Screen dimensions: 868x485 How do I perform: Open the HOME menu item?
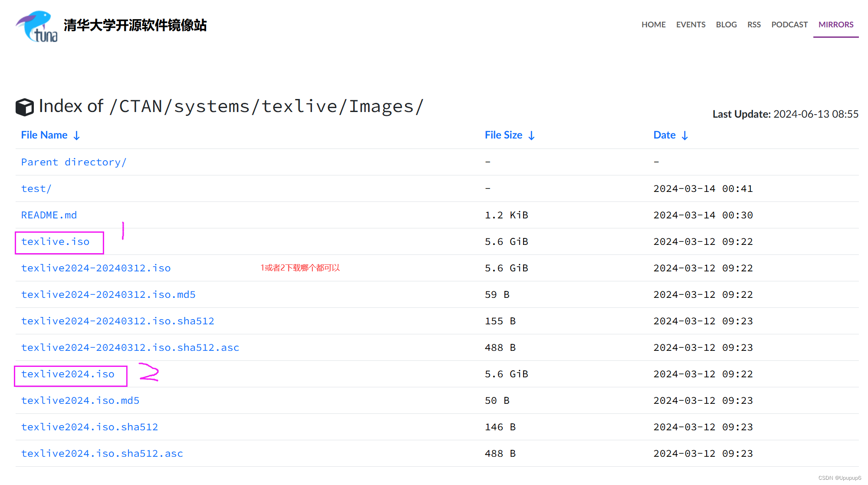pos(653,25)
